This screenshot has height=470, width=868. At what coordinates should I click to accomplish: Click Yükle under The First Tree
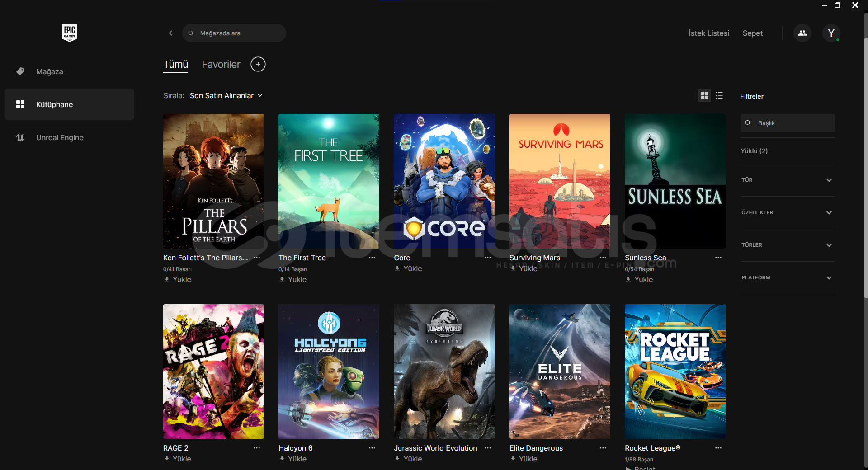pyautogui.click(x=292, y=279)
